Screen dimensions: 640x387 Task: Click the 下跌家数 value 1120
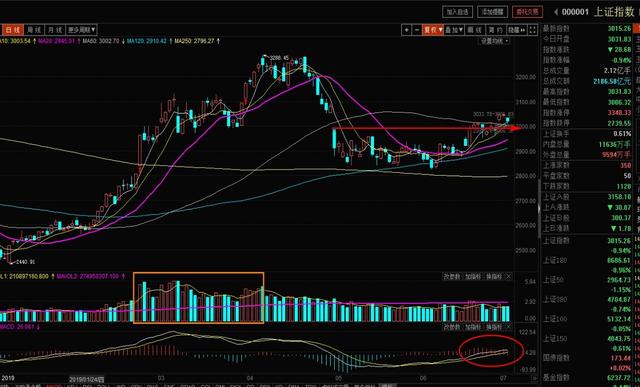[624, 186]
